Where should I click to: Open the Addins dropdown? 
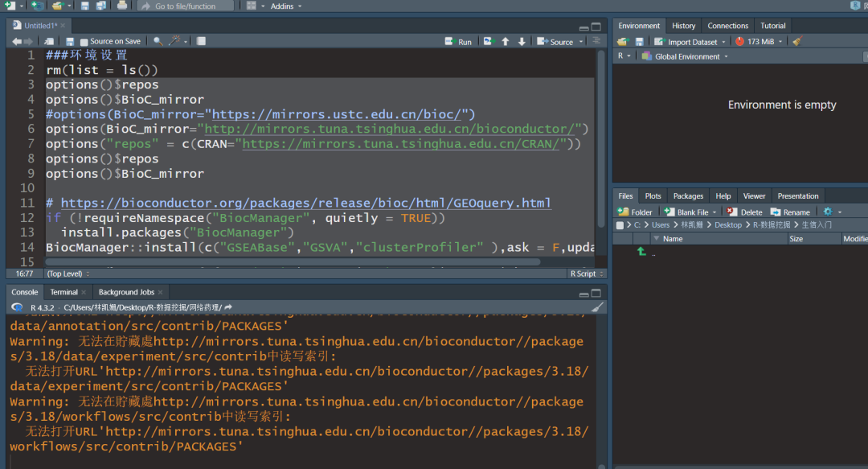pyautogui.click(x=286, y=6)
